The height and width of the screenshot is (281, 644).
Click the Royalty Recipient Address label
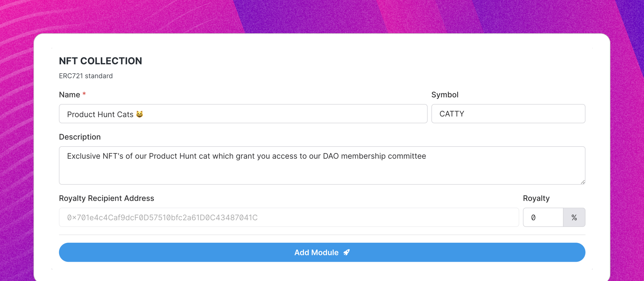click(106, 198)
